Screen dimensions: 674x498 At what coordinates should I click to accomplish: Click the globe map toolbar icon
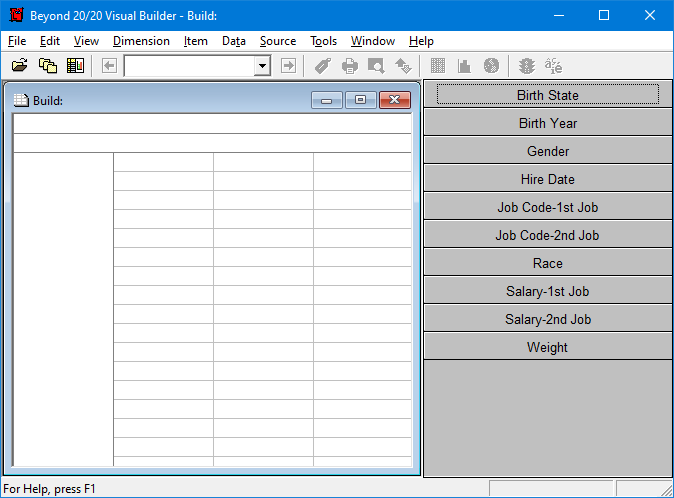[491, 66]
